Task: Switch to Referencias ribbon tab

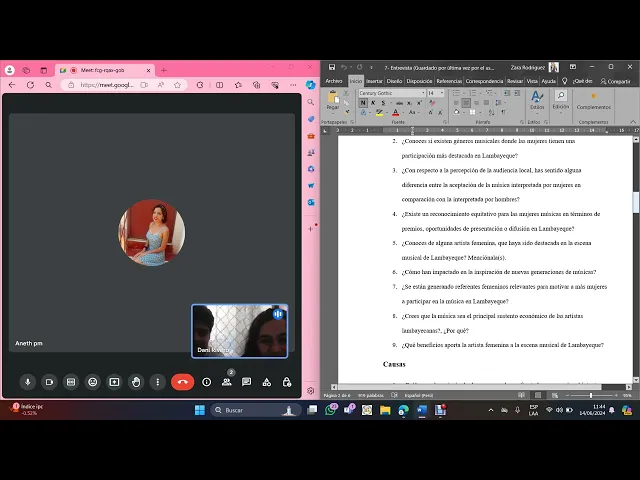Action: pyautogui.click(x=449, y=81)
